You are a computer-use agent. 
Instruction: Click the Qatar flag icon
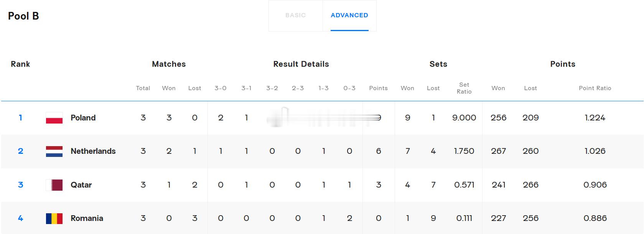[x=54, y=185]
